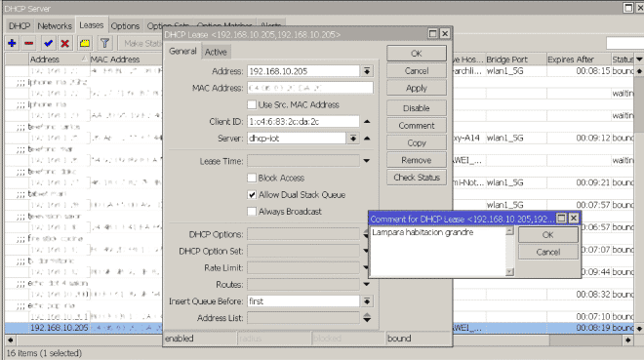The image size is (644, 360).
Task: Add new DHCP lease with plus icon
Action: (12, 43)
